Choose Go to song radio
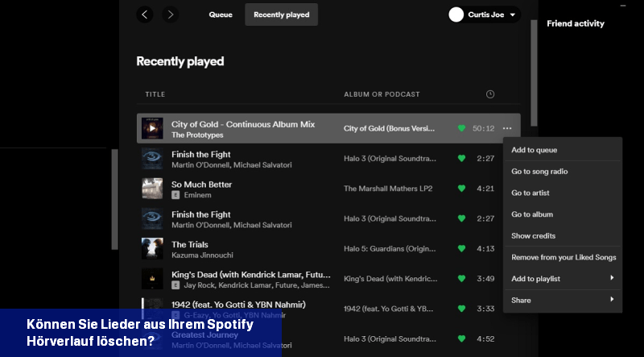The width and height of the screenshot is (644, 357). pyautogui.click(x=563, y=172)
